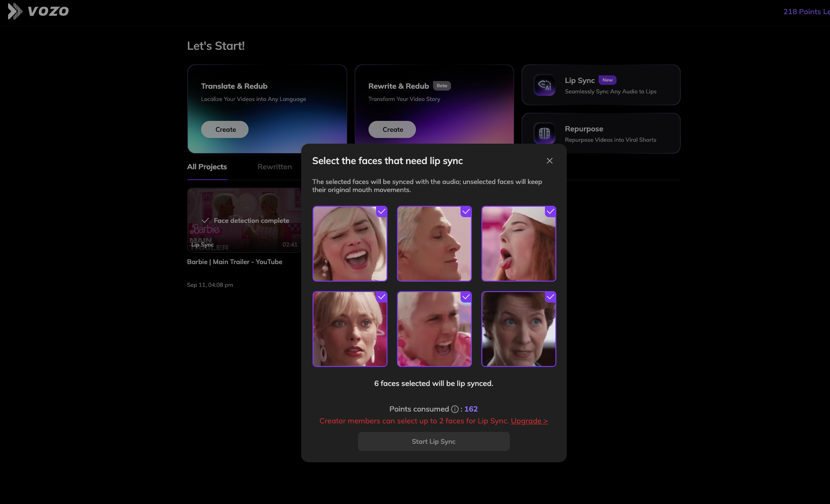
Task: Uncheck the Ken side-profile face
Action: (466, 212)
